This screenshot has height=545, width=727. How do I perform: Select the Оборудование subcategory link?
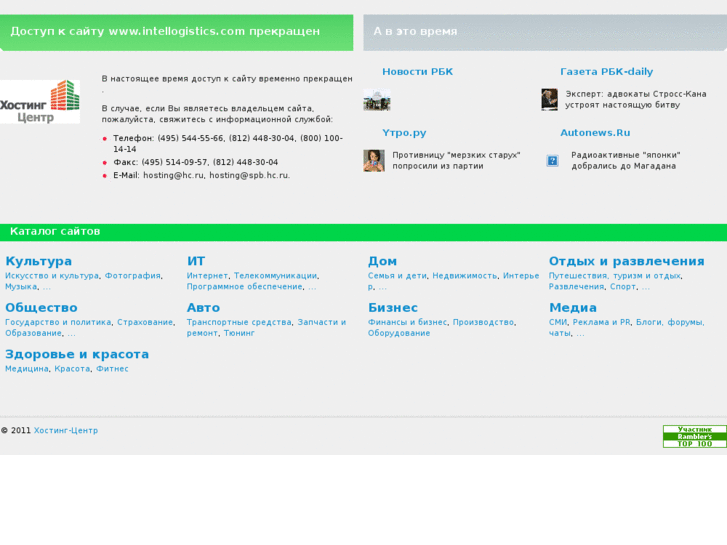pos(399,333)
